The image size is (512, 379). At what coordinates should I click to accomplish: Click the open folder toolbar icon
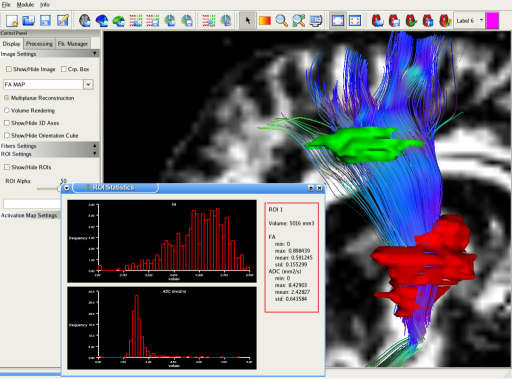29,21
